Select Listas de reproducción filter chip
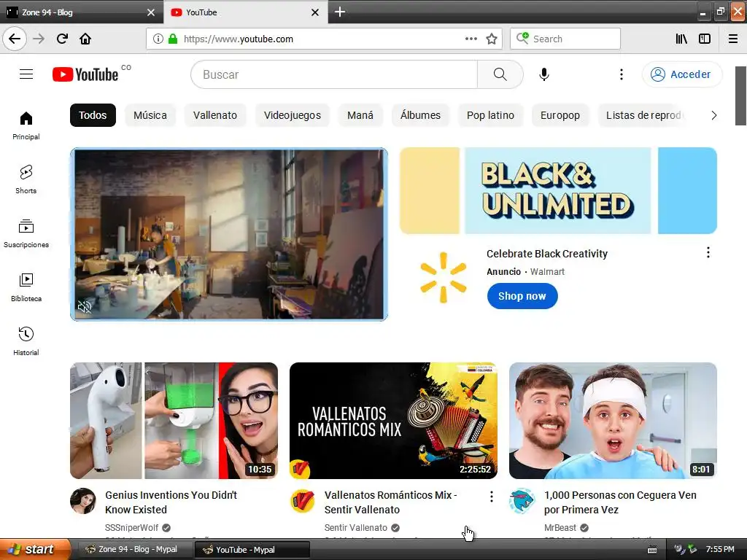The height and width of the screenshot is (560, 747). (642, 115)
